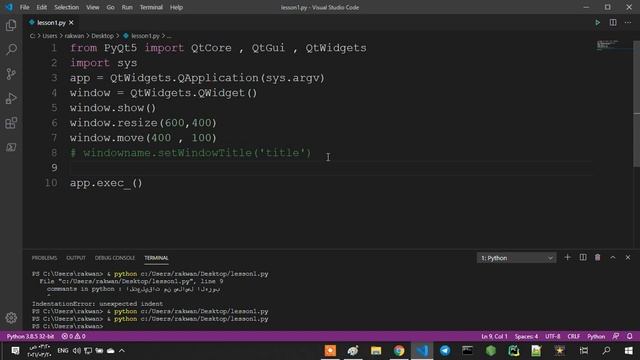
Task: Open the Explorer view in activity bar
Action: point(11,25)
